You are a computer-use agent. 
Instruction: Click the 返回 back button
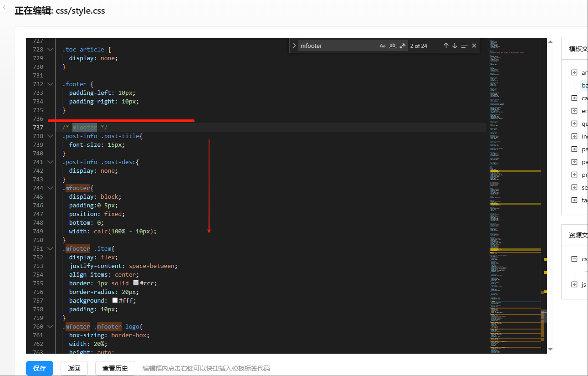[74, 368]
